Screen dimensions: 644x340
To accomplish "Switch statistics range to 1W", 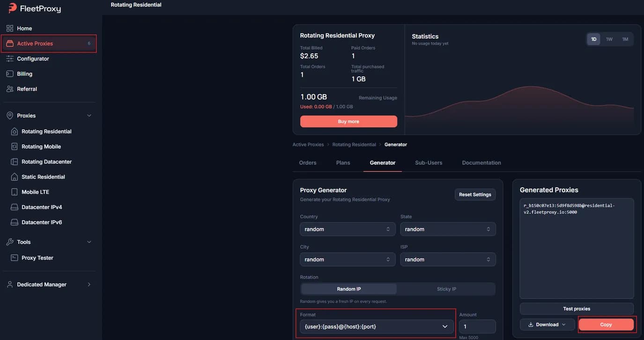I will pos(609,39).
